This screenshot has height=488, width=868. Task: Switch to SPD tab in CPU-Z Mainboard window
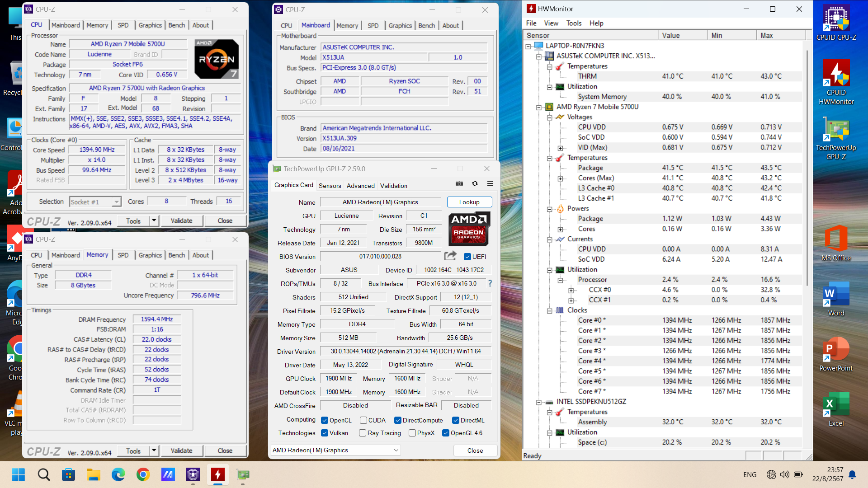coord(373,26)
